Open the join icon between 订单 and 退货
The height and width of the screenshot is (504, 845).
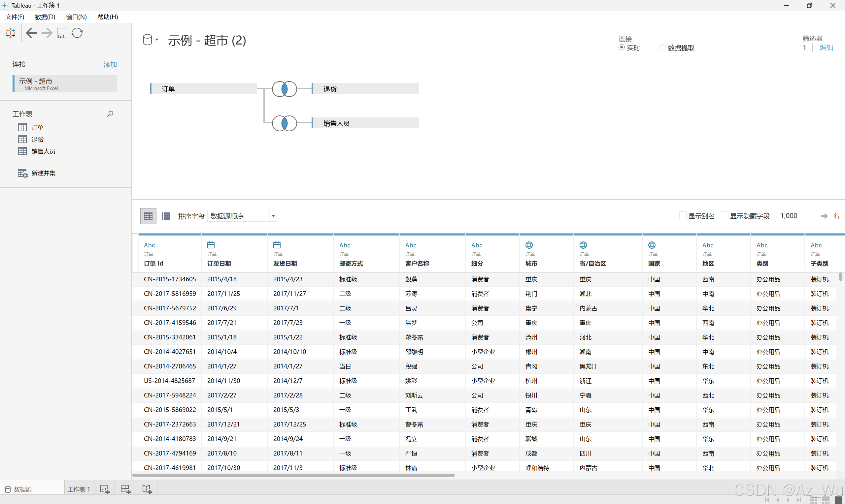[x=285, y=89]
